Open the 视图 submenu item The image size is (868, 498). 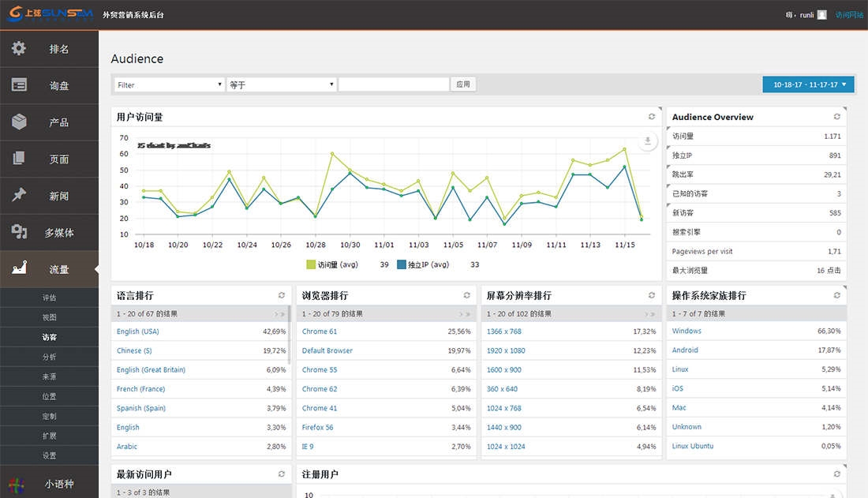(49, 317)
